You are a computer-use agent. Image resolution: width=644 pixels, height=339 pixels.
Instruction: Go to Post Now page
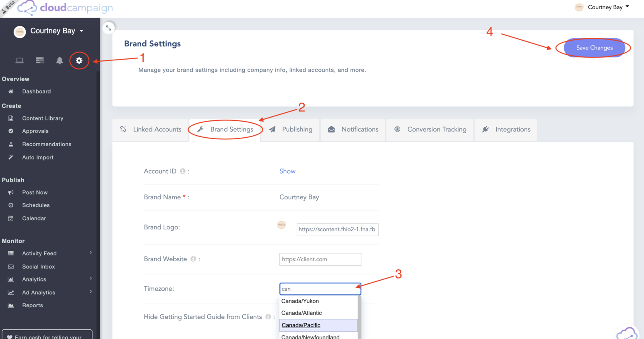pos(35,192)
